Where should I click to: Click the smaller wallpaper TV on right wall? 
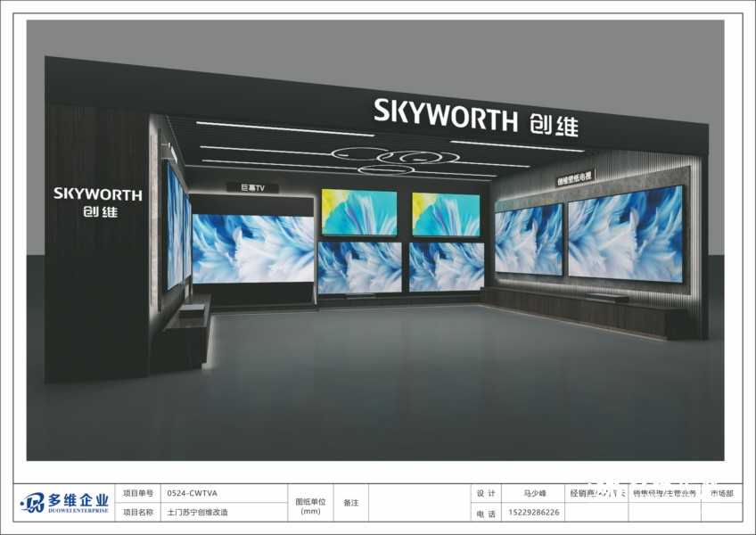pos(529,239)
